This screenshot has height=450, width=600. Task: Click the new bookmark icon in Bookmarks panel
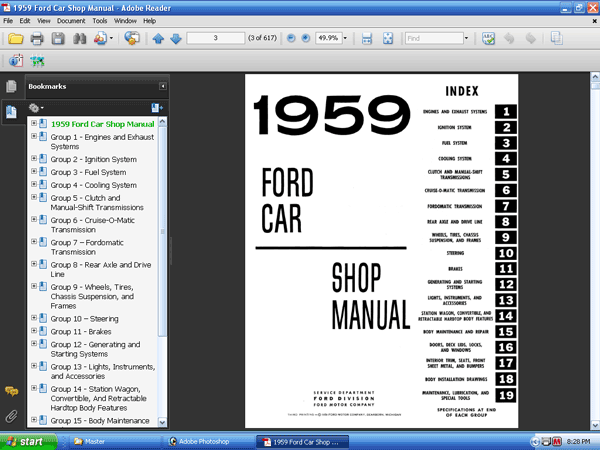pos(157,108)
